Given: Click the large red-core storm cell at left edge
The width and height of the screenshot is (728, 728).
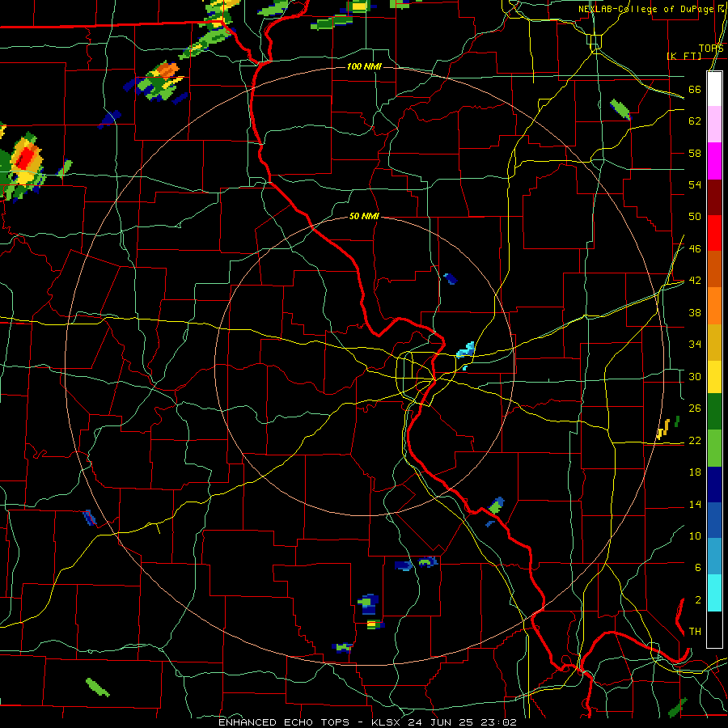Looking at the screenshot, I should (x=23, y=166).
